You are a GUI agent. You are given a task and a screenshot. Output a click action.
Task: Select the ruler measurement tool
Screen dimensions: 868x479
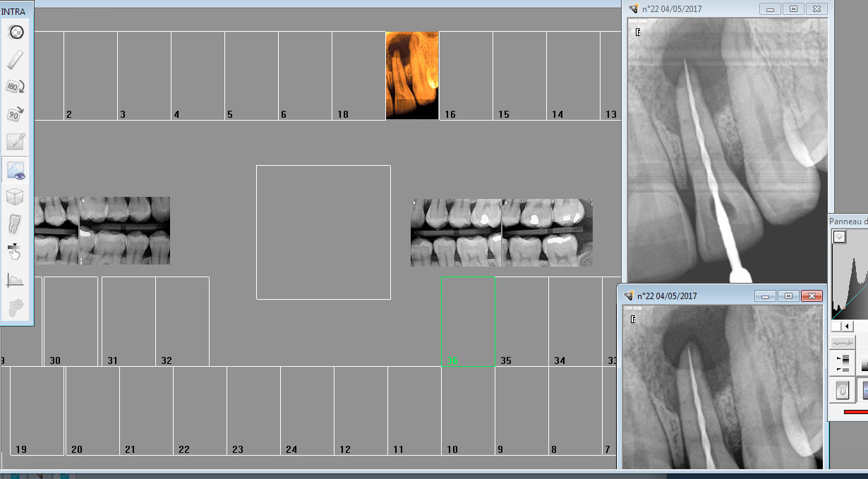click(16, 59)
